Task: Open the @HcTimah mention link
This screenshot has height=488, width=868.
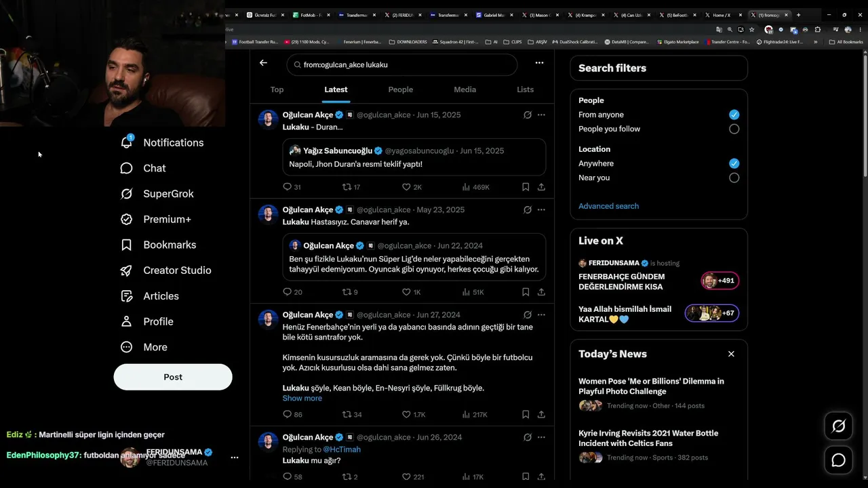Action: [x=342, y=449]
